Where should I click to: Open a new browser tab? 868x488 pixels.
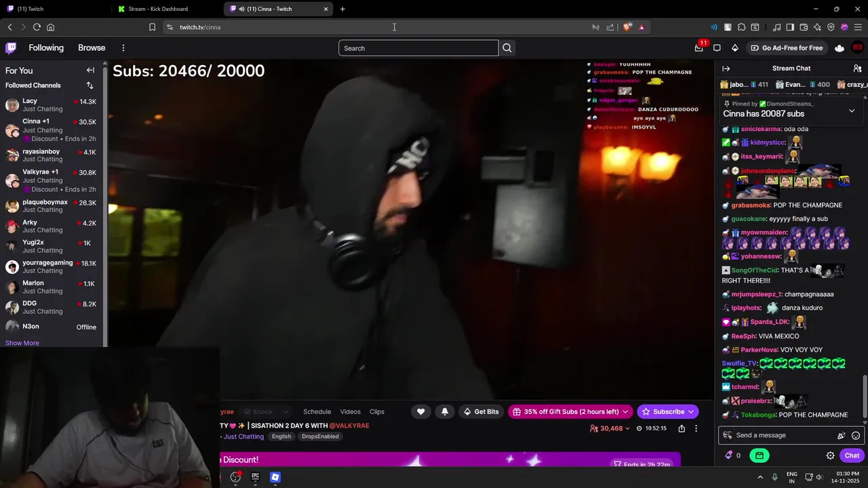point(342,9)
